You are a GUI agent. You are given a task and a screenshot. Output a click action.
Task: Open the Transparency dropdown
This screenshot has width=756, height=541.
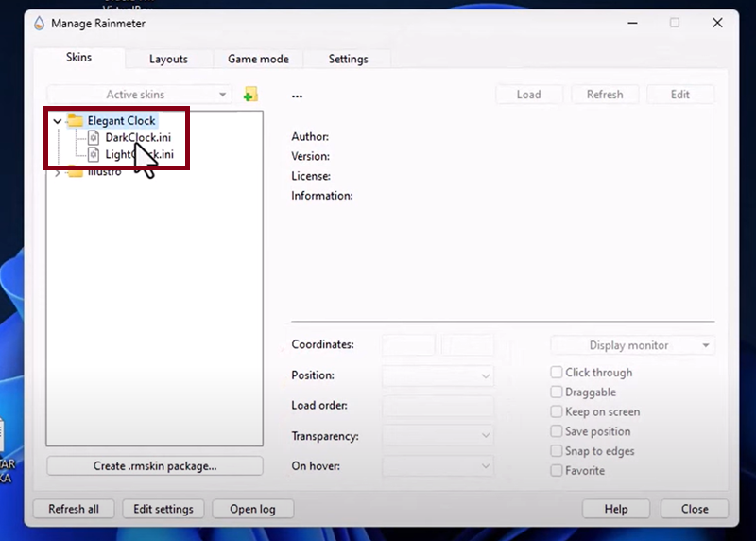pyautogui.click(x=438, y=436)
